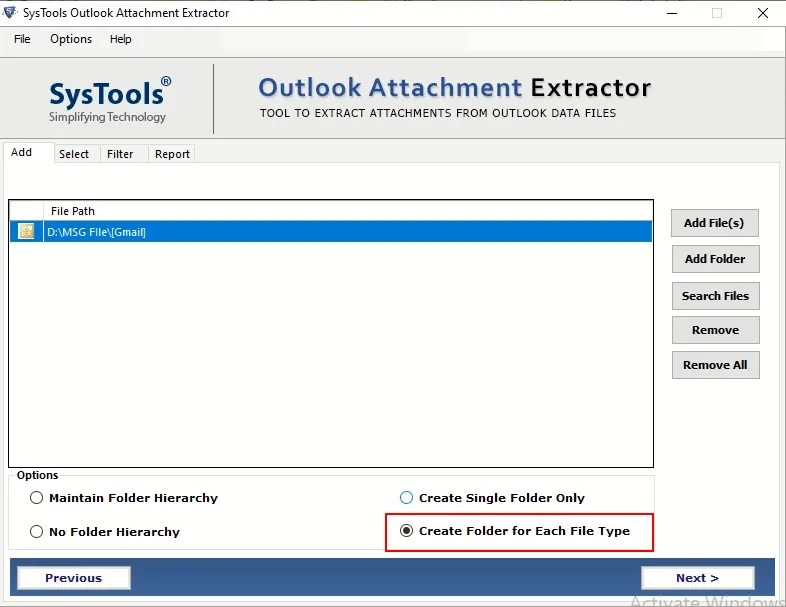Viewport: 786px width, 607px height.
Task: Click the Add File(s) button
Action: 714,223
